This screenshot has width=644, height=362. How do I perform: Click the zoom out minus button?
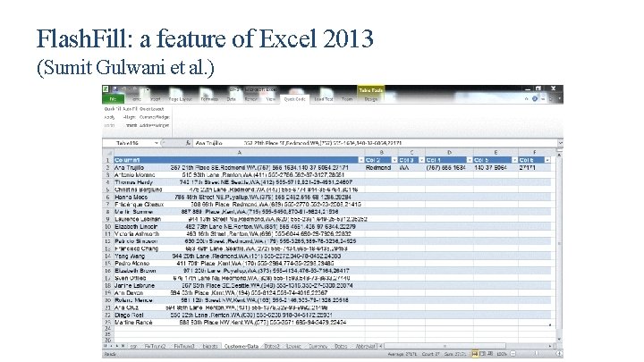(513, 354)
